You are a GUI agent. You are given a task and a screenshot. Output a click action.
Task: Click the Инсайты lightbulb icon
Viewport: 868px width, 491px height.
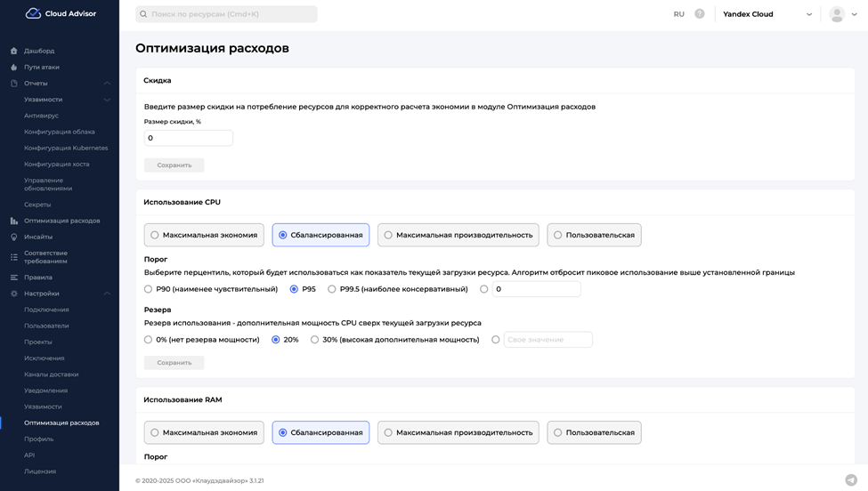point(13,237)
